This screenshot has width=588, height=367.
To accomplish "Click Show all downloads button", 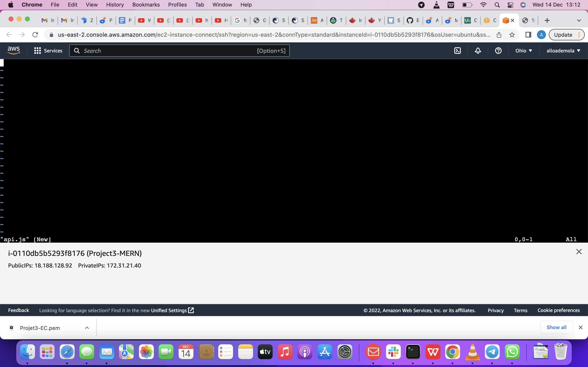I will click(x=556, y=327).
